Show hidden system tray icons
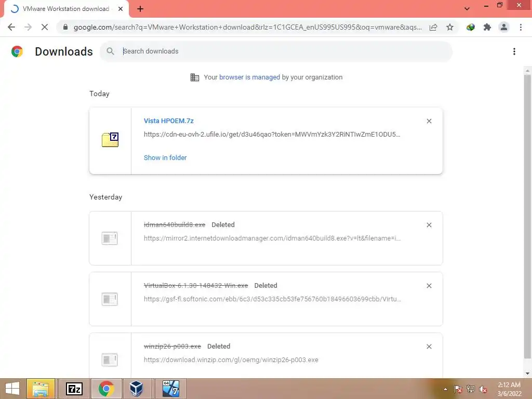 click(x=445, y=389)
